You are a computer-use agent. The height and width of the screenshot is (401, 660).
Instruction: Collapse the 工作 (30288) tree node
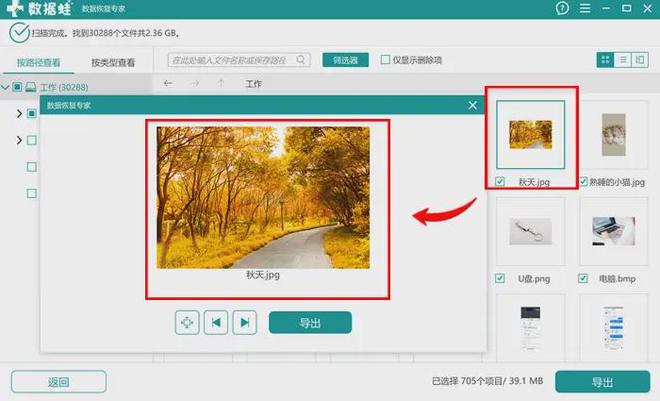click(5, 88)
